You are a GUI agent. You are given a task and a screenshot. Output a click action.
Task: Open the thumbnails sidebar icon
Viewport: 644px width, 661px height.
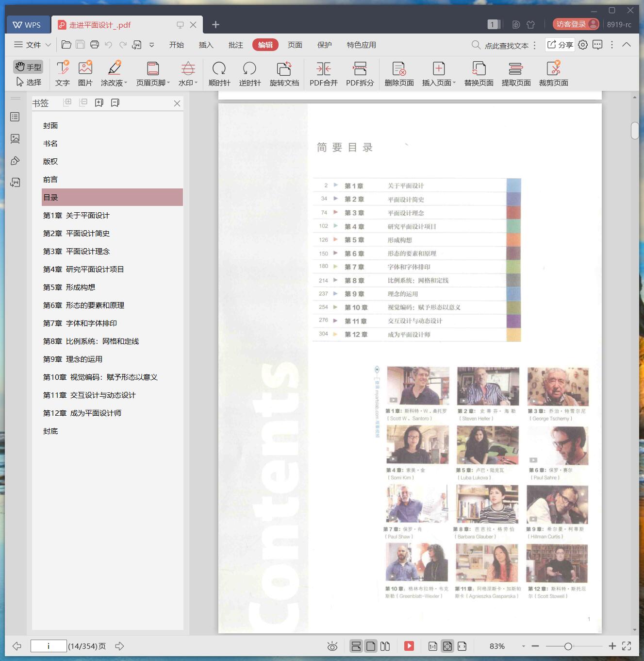tap(15, 139)
